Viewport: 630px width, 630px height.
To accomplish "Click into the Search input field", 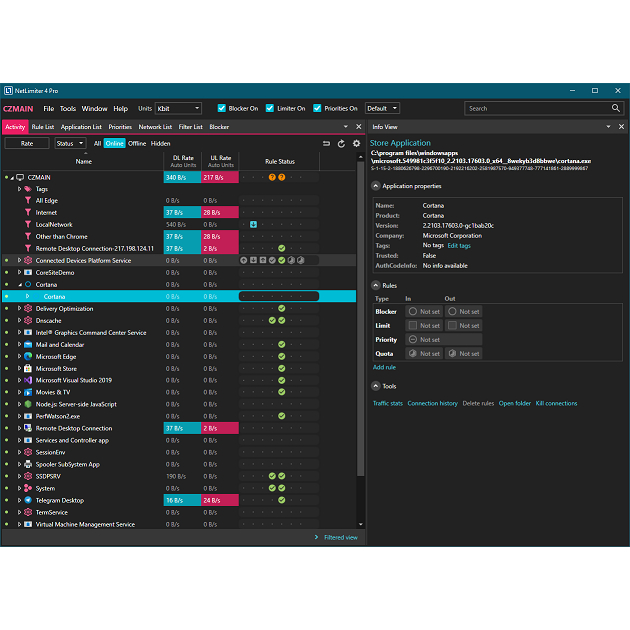I will pyautogui.click(x=535, y=108).
